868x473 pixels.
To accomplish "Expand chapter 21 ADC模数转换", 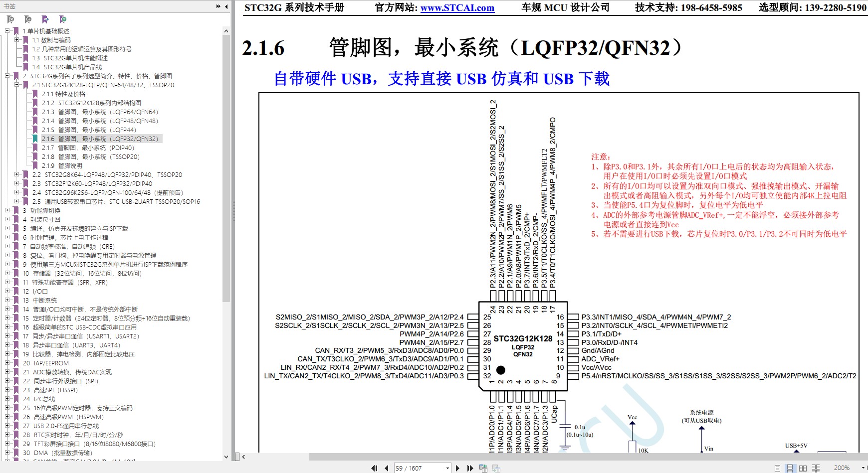I will point(7,372).
